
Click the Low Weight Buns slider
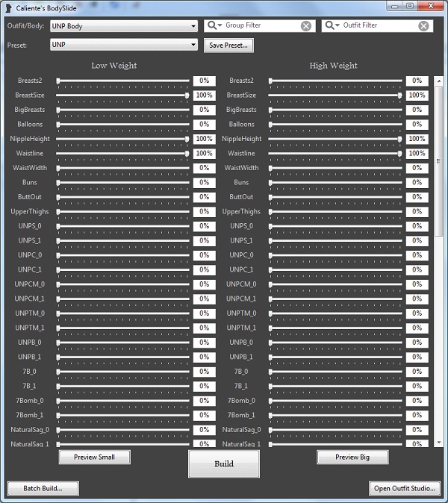[x=122, y=183]
